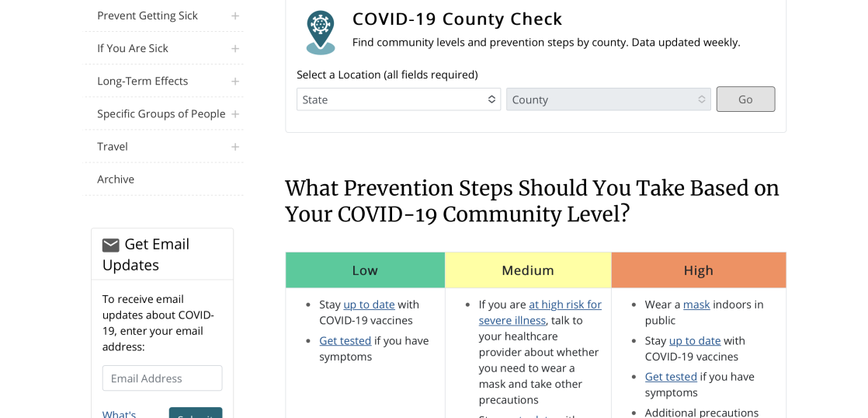Click the green Low level header
This screenshot has height=418, width=868.
pyautogui.click(x=365, y=270)
